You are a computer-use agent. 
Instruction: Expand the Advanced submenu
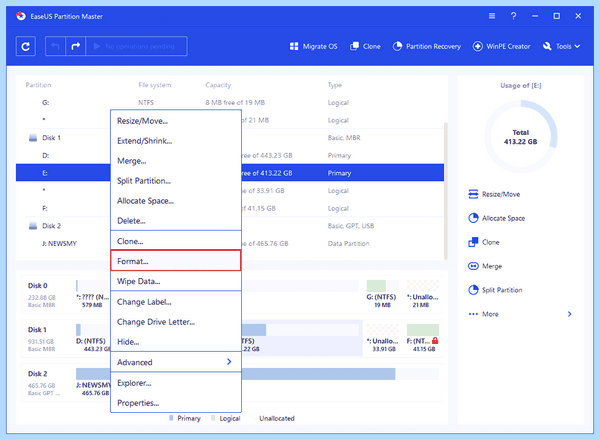coord(176,362)
